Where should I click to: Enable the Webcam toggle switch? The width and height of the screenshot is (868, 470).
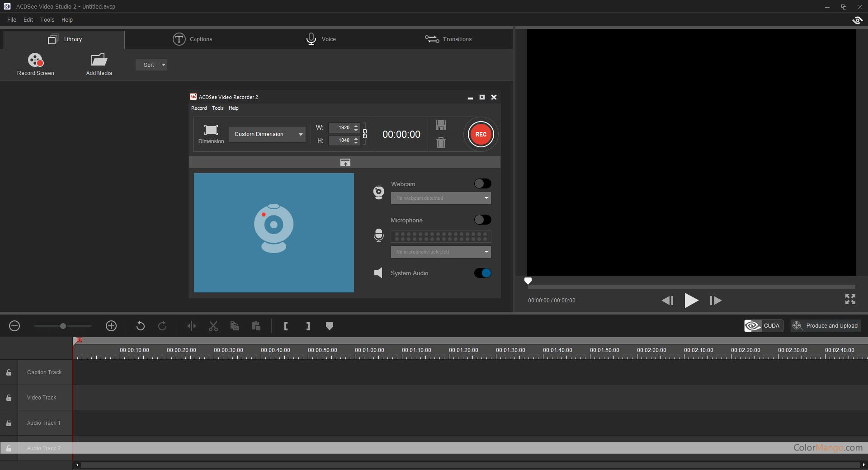(482, 183)
